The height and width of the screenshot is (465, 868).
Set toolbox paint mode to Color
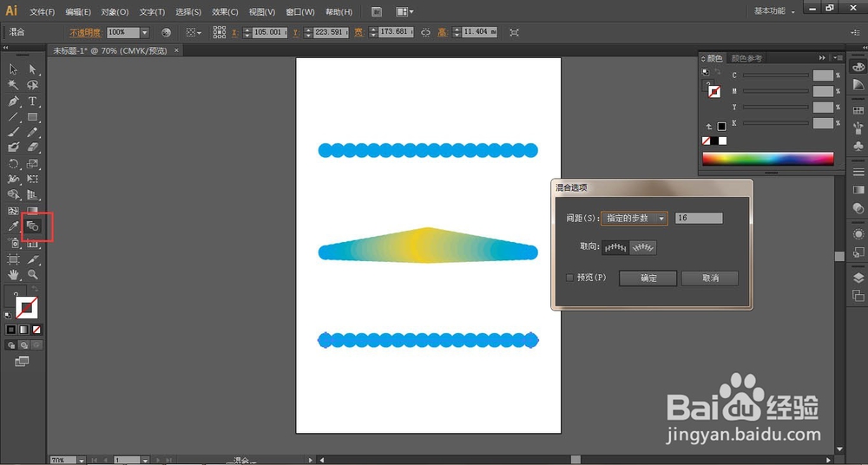(x=11, y=330)
